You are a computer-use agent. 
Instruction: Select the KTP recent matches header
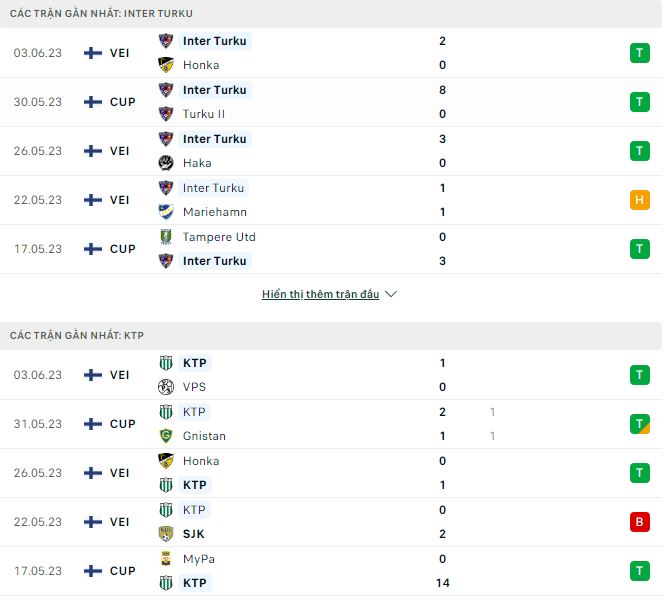click(77, 336)
